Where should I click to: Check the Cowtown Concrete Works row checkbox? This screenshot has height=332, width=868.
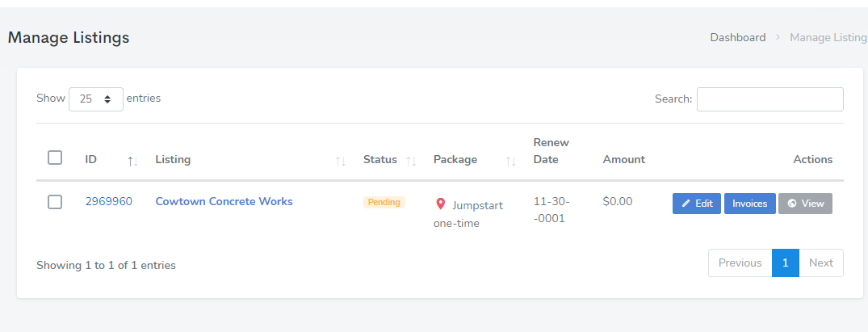55,202
